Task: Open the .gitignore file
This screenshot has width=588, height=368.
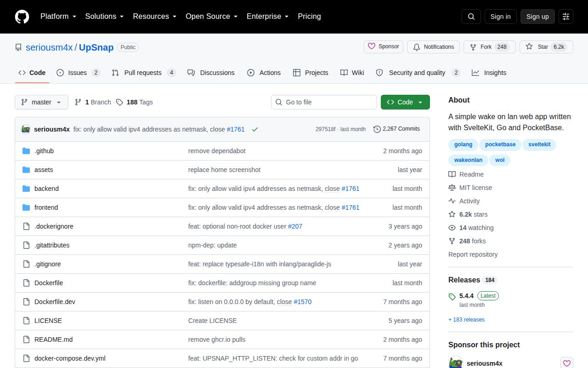Action: coord(48,264)
